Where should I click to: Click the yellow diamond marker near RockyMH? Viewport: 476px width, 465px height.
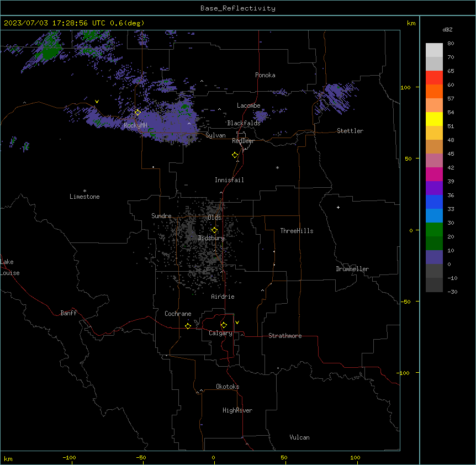137,113
